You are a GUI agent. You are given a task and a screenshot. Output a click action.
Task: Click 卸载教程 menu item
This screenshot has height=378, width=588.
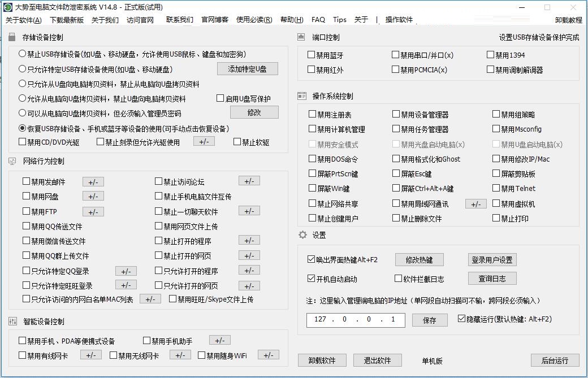(x=569, y=20)
